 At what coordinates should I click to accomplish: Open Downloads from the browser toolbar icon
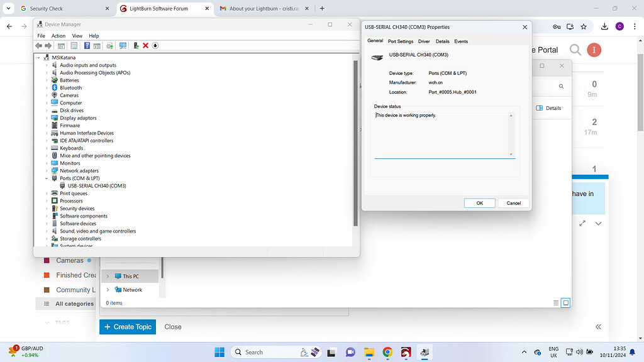point(604,27)
